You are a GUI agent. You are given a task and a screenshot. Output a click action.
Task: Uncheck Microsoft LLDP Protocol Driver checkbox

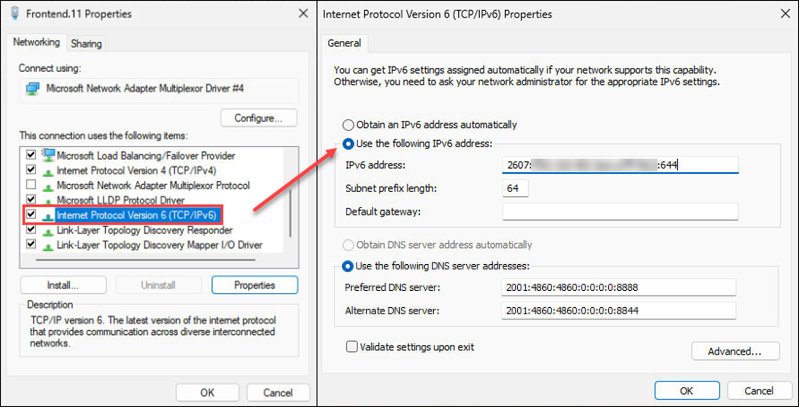[31, 199]
